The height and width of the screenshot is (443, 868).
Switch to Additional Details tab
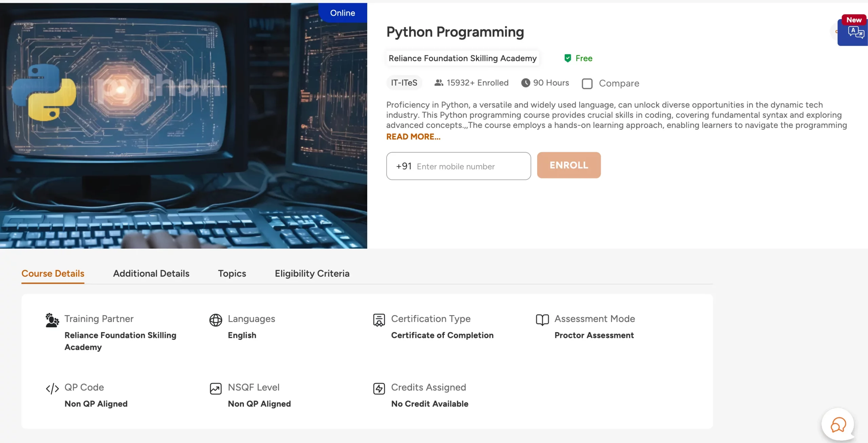point(151,273)
